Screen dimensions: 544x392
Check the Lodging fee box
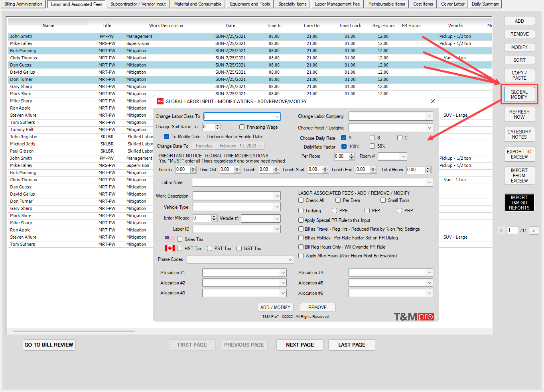pos(301,211)
